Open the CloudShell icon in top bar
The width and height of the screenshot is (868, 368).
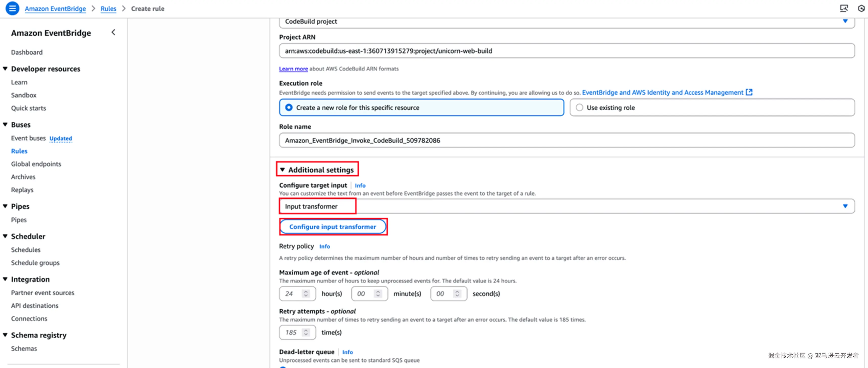[x=844, y=8]
